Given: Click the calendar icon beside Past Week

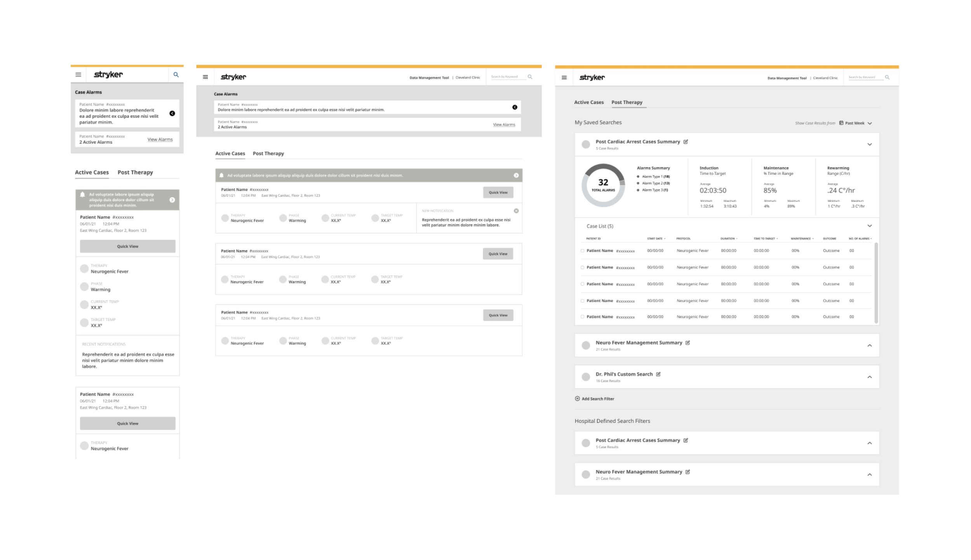Looking at the screenshot, I should (x=841, y=123).
